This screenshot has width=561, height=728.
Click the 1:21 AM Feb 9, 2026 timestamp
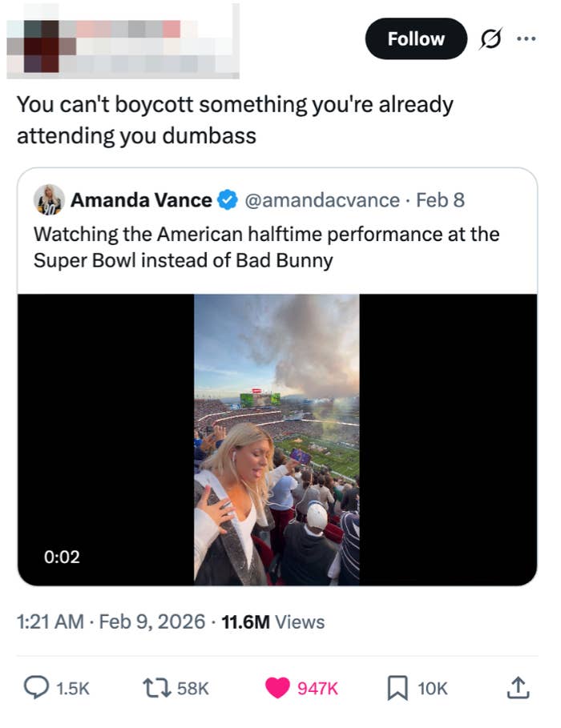coord(111,621)
